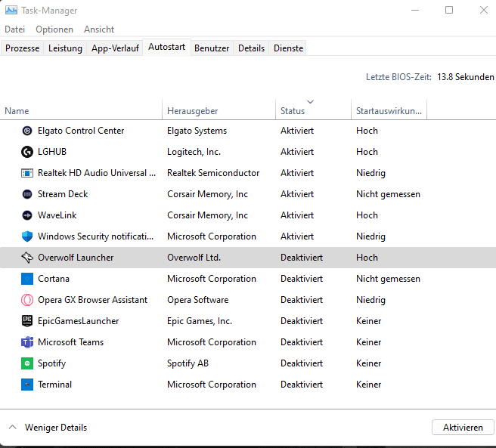Click publisher Epic Games, Inc.

[200, 321]
